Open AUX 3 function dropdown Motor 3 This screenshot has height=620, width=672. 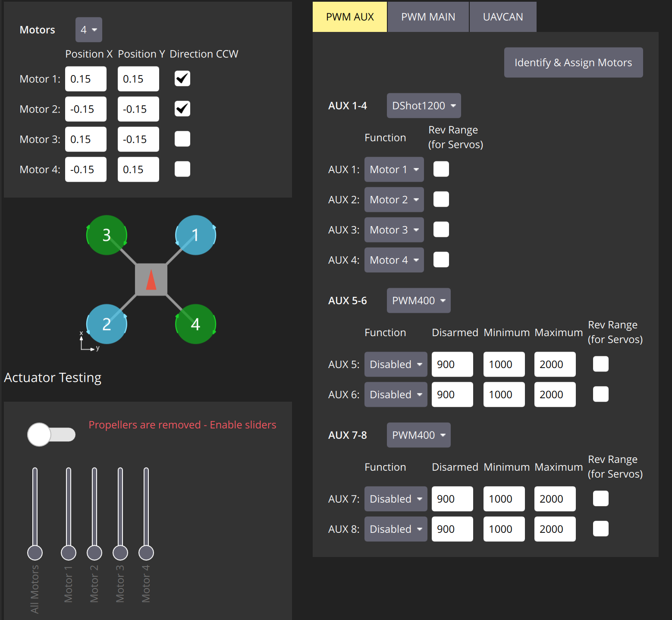tap(394, 230)
